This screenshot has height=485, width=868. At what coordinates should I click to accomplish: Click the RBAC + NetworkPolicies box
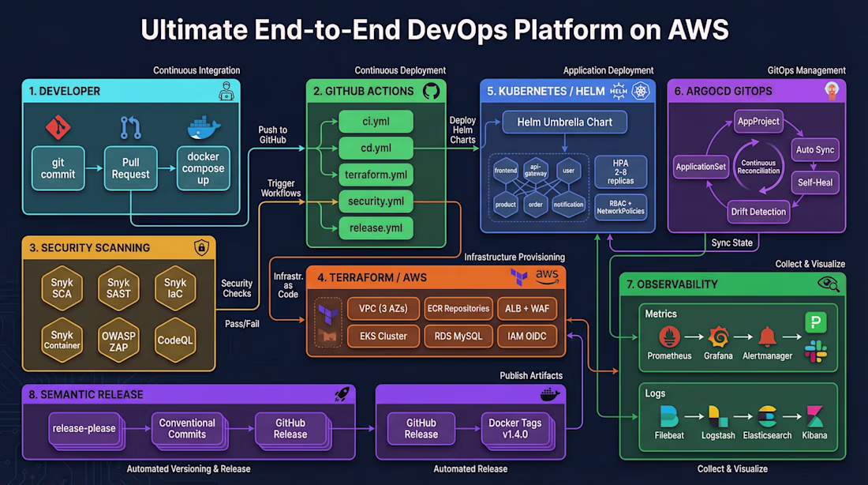click(620, 207)
